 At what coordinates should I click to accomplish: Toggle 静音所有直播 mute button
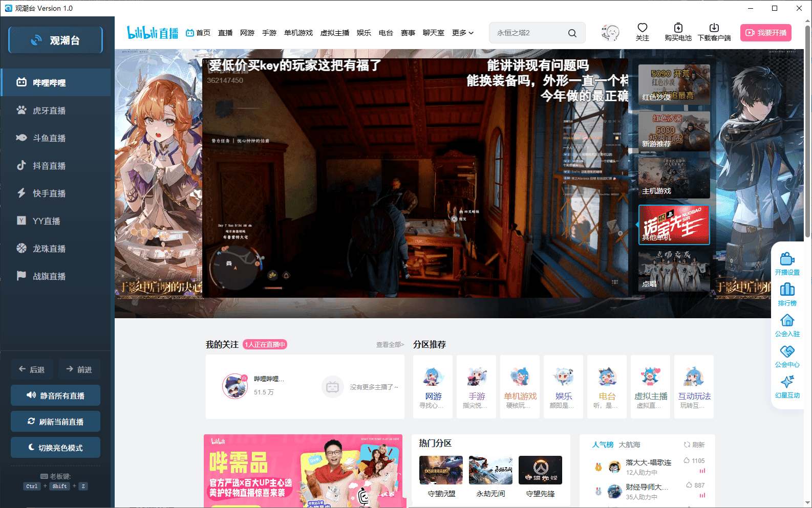(55, 395)
